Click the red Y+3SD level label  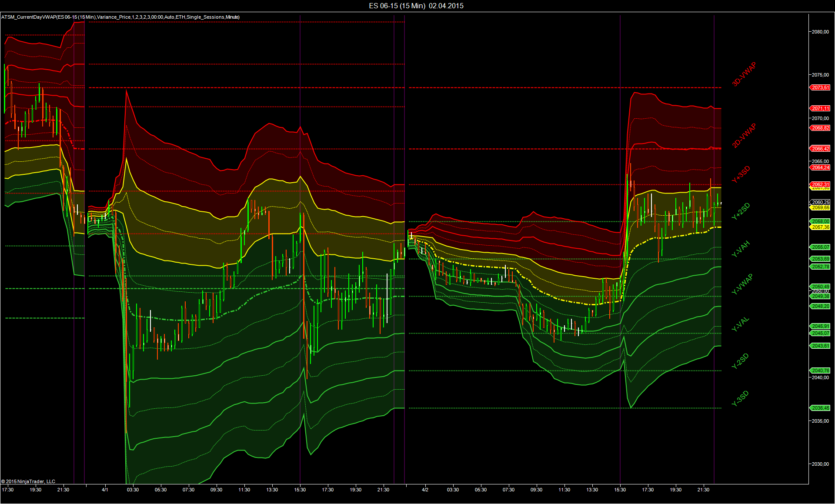(x=741, y=174)
